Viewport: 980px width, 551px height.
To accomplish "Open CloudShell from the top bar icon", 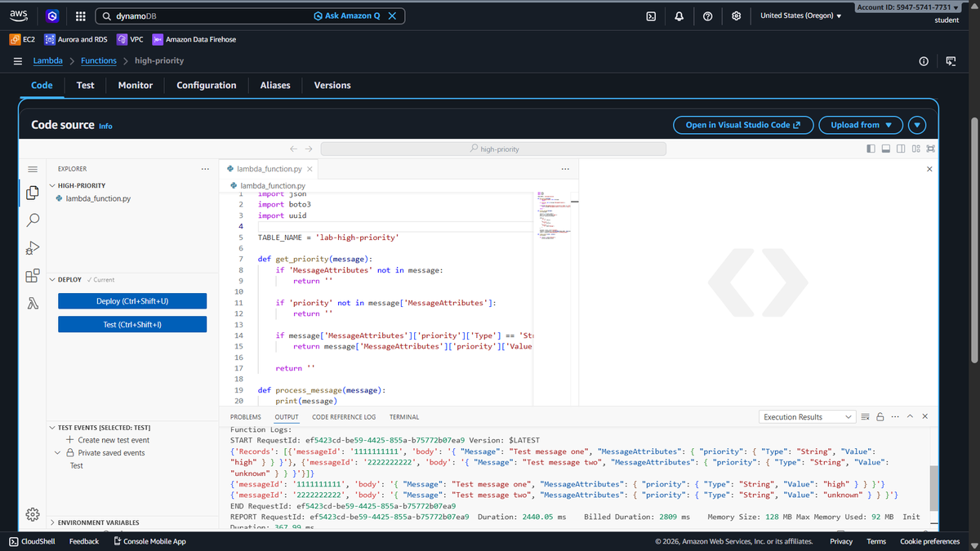I will click(651, 16).
